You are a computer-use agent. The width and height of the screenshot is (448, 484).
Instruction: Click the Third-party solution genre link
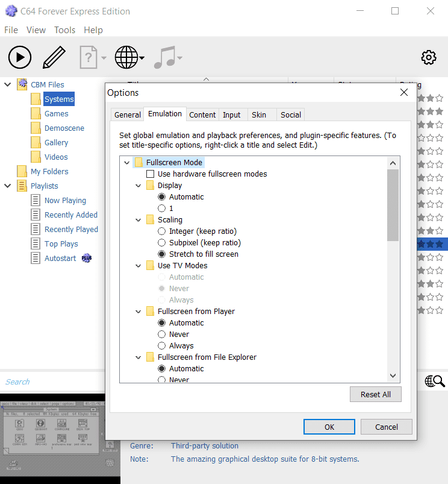205,445
